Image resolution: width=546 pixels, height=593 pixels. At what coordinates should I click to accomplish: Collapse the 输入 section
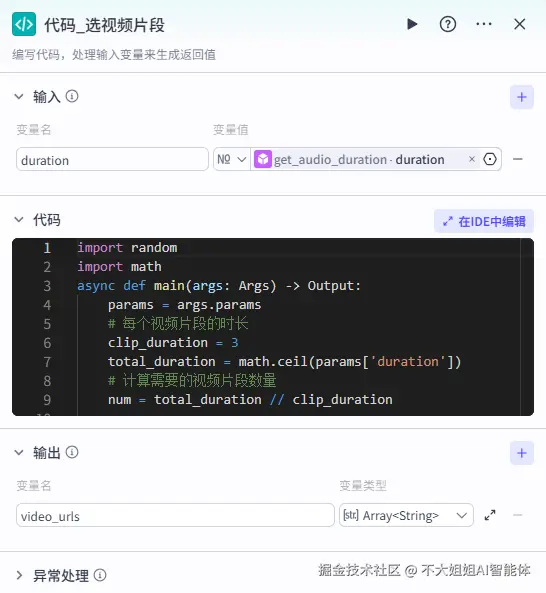(x=19, y=96)
